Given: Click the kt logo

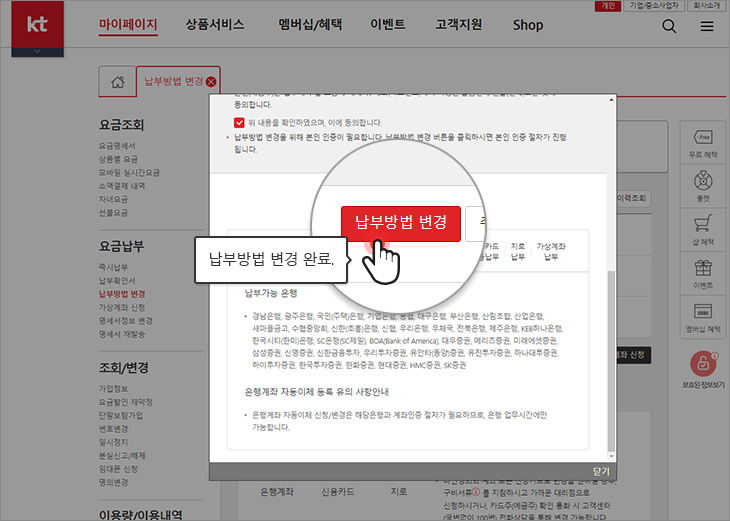Looking at the screenshot, I should click(37, 24).
